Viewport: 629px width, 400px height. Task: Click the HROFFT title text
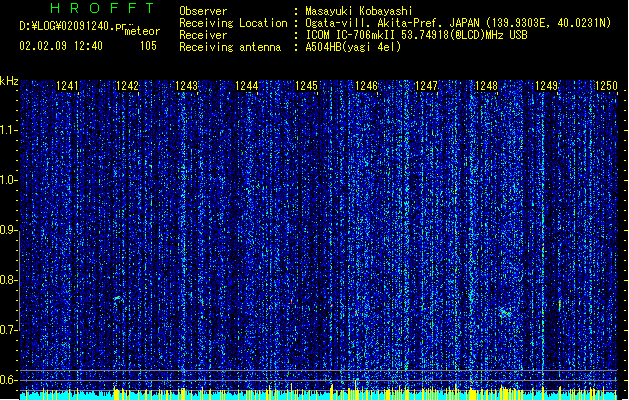point(102,8)
